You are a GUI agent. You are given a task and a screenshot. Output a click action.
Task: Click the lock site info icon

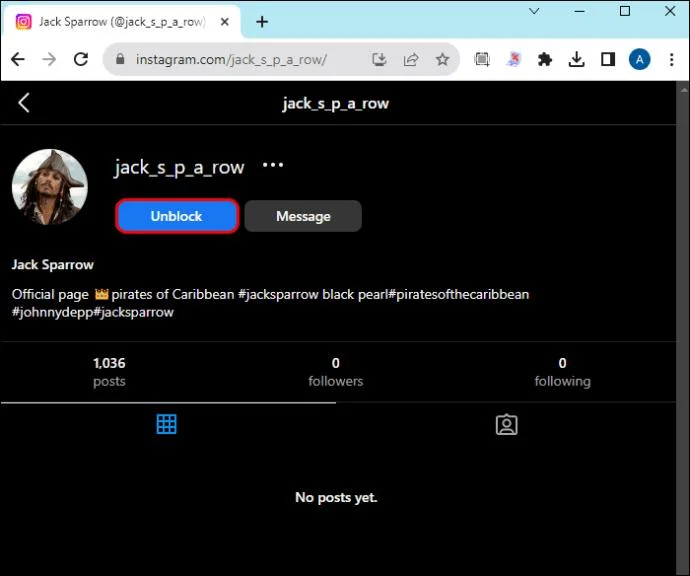120,59
